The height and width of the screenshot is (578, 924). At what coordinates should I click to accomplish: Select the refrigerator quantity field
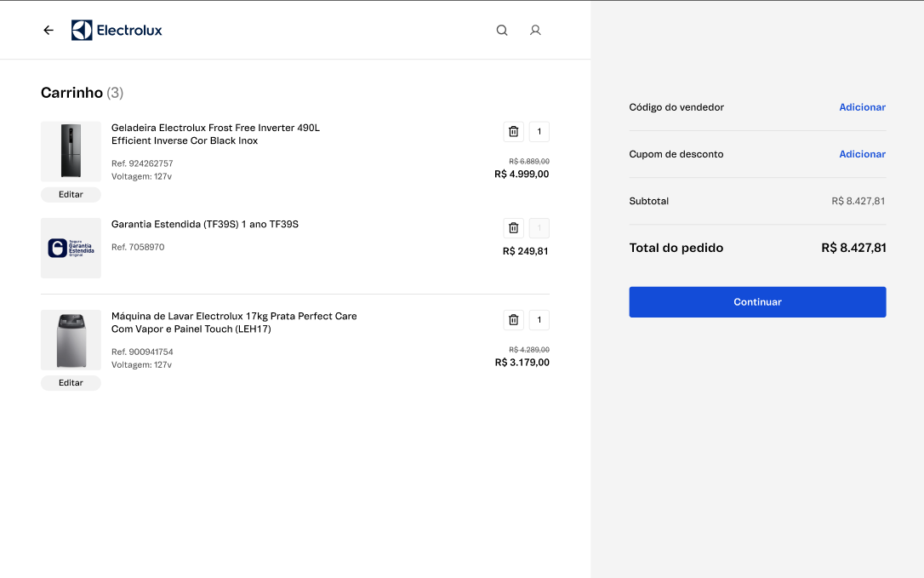(x=539, y=131)
